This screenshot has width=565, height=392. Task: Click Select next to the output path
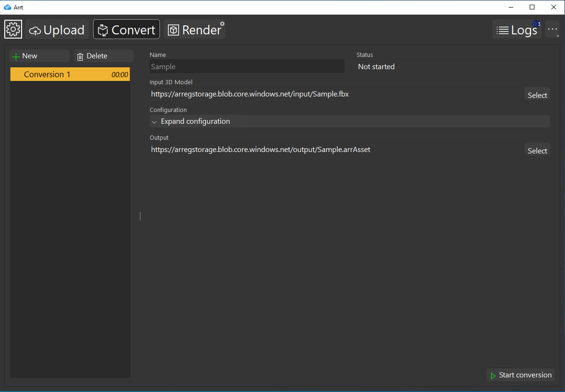point(537,150)
